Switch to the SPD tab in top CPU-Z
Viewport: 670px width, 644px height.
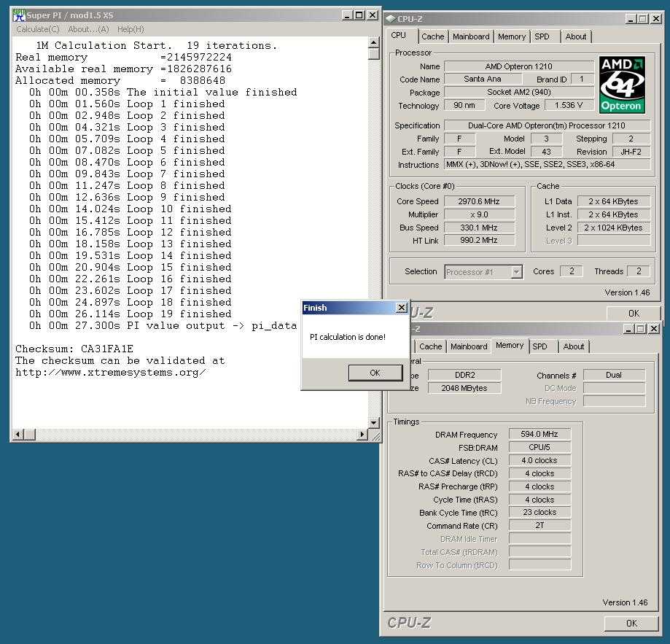click(x=542, y=36)
